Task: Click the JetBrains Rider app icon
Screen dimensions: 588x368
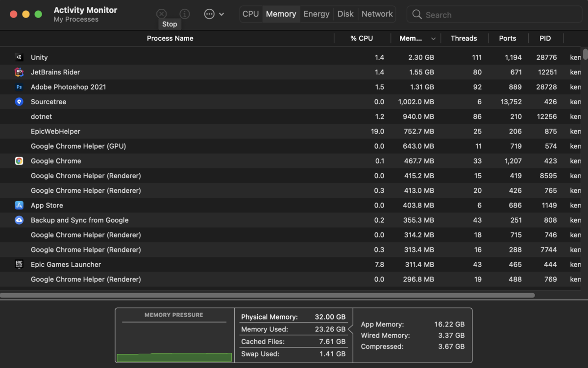Action: tap(19, 72)
